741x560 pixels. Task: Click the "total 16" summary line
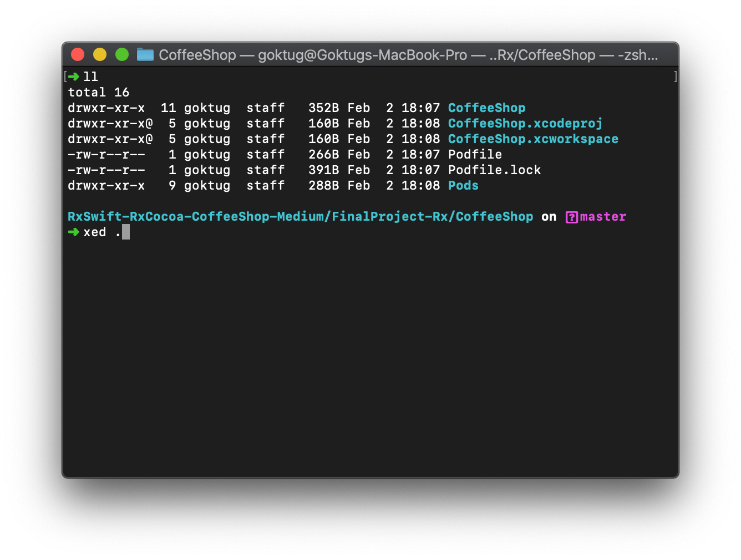pyautogui.click(x=99, y=92)
